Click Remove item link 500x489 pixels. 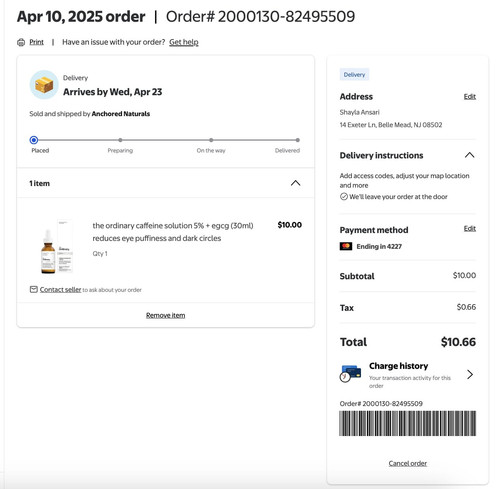(165, 315)
